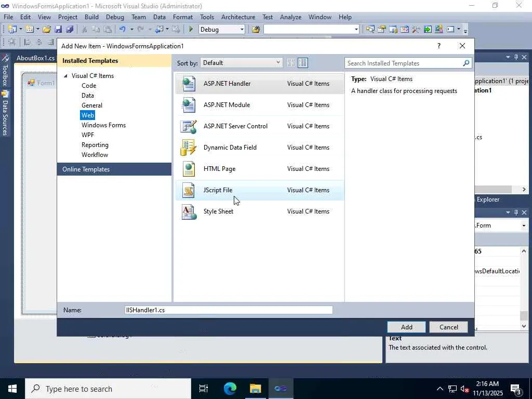Click the Align to Grid icon
The image size is (532, 399).
coord(12,42)
